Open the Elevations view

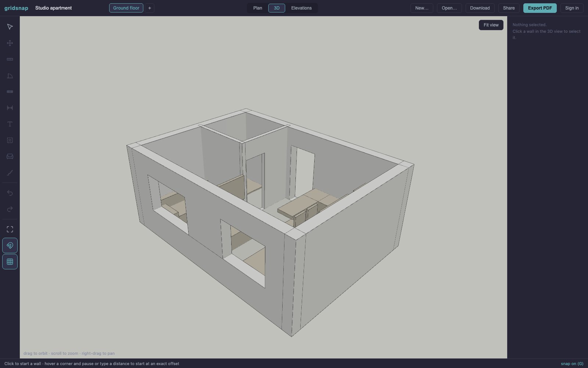(301, 8)
